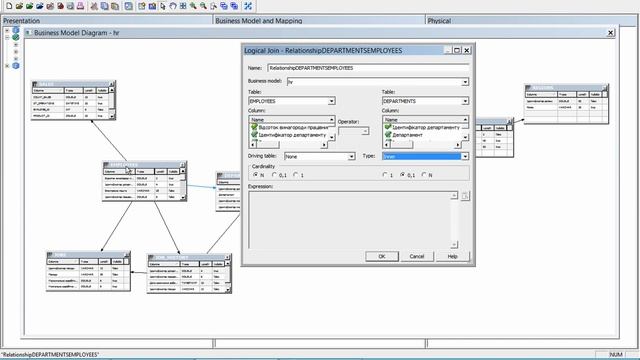This screenshot has width=640, height=360.
Task: Click the Paste toolbar icon
Action: tap(115, 6)
